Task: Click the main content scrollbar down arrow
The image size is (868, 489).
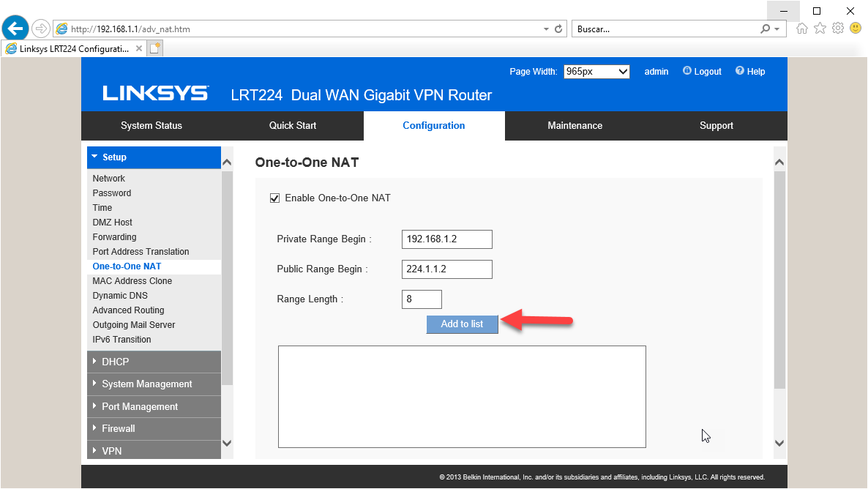Action: tap(779, 444)
